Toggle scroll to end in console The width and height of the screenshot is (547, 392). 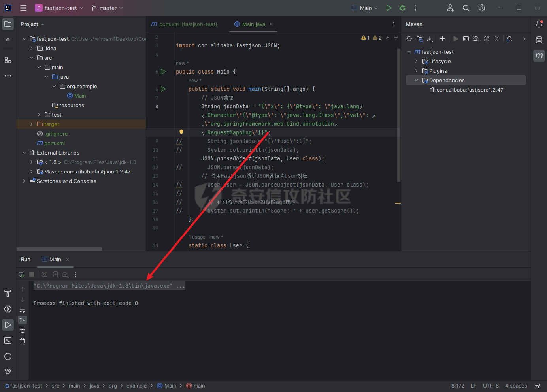(x=23, y=320)
